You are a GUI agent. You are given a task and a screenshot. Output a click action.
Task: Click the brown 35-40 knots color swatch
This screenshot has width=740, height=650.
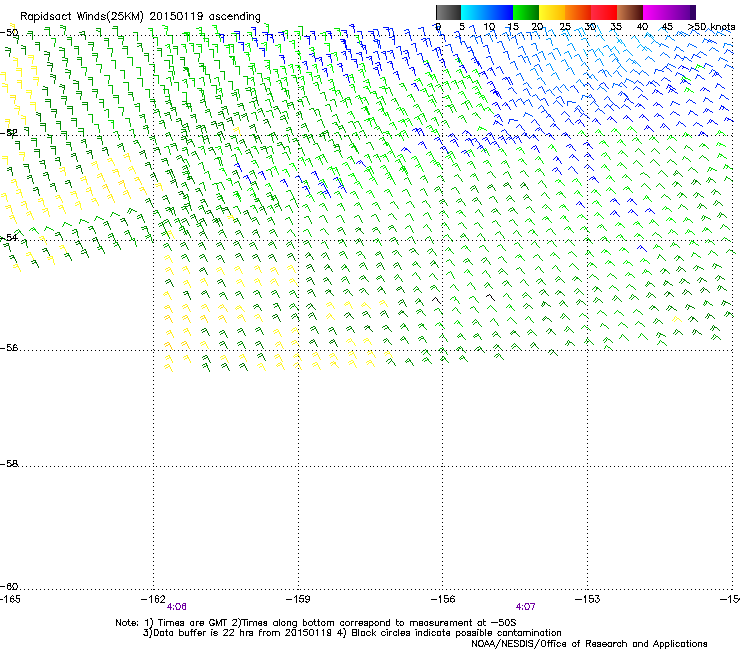(x=630, y=12)
